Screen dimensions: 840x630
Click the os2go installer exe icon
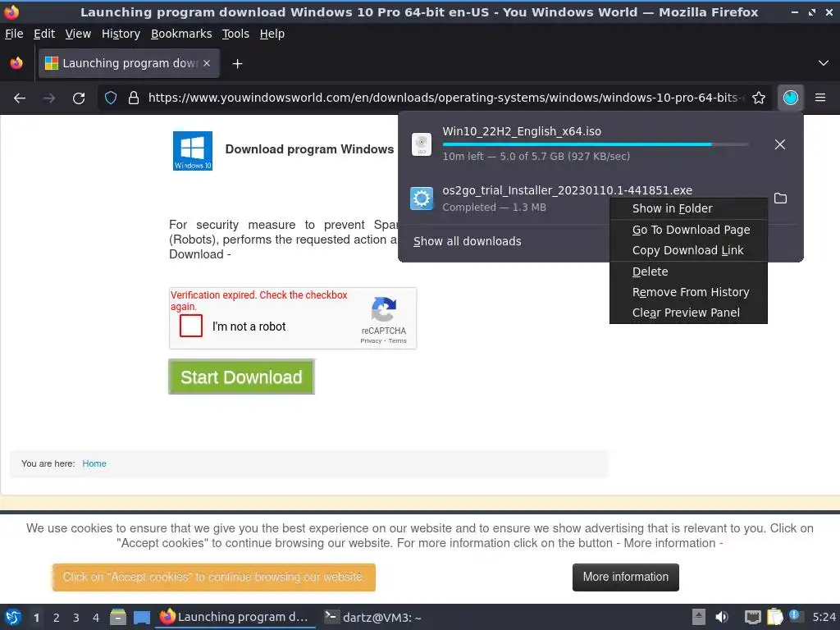[x=422, y=199]
